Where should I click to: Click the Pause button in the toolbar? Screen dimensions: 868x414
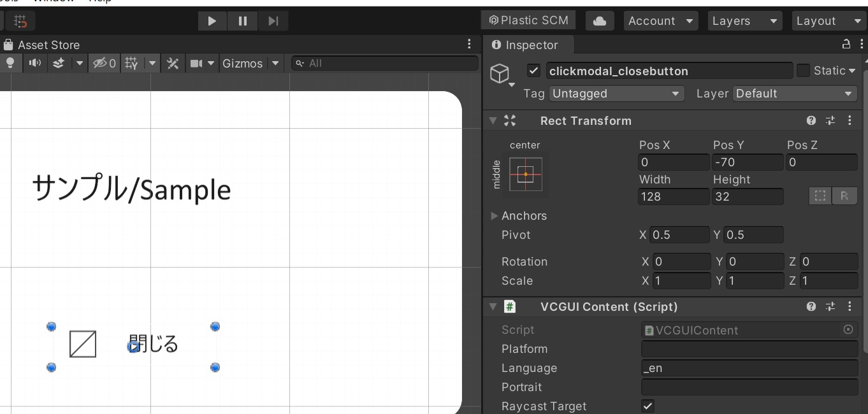click(x=243, y=21)
